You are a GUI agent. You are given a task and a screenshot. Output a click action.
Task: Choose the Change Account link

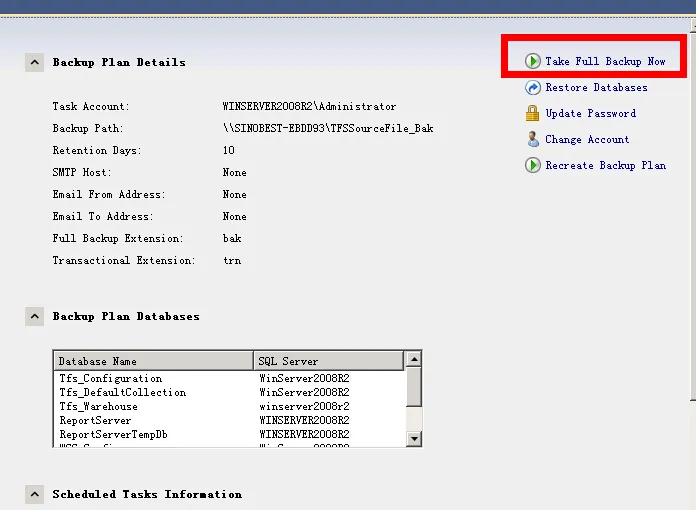[587, 140]
